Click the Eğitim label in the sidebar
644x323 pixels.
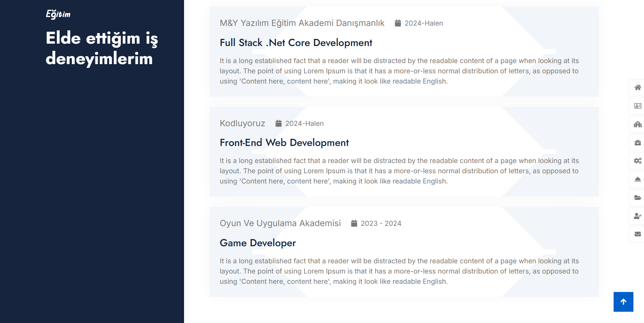pyautogui.click(x=58, y=14)
